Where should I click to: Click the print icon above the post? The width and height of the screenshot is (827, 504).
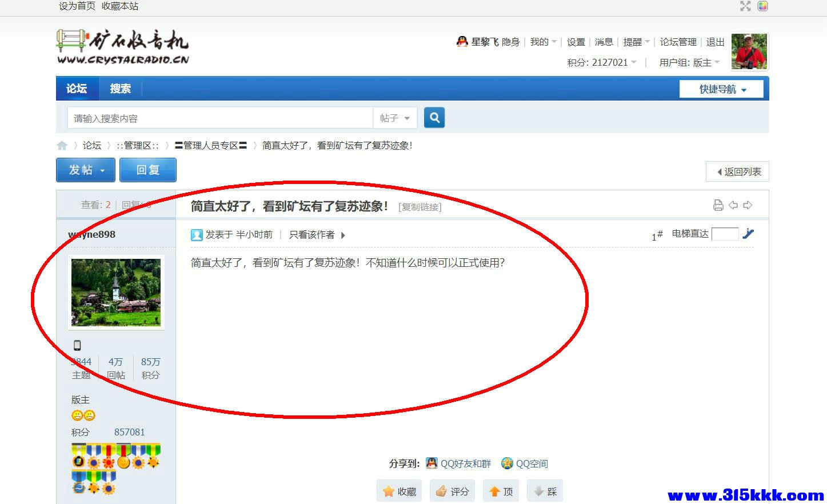coord(718,205)
